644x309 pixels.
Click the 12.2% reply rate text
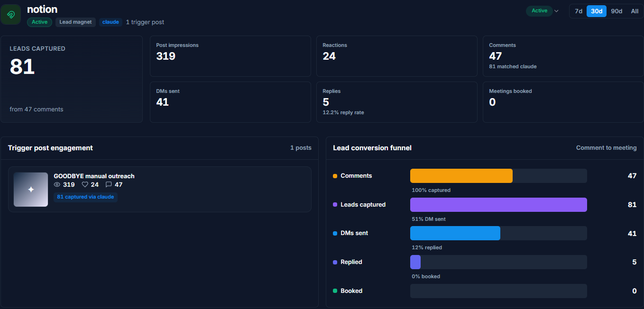pos(343,113)
